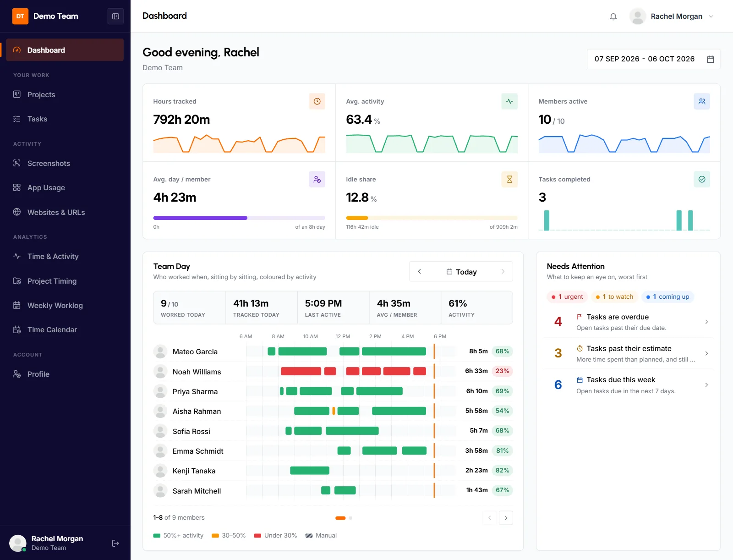Click the 07 SEP 2026 - 06 OCT 2026 date field
The height and width of the screenshot is (560, 733).
(654, 59)
